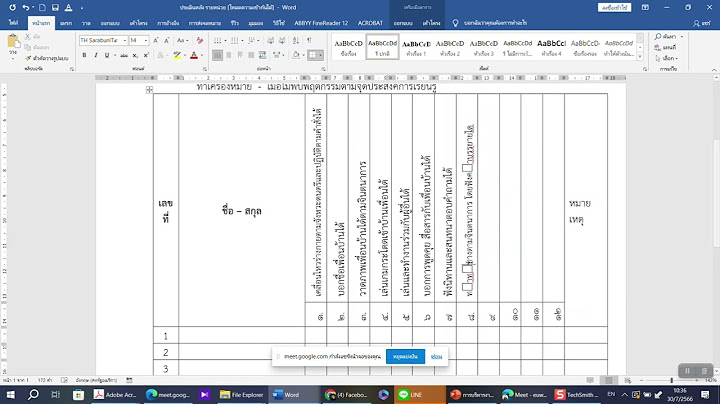
Task: Click the Sort A-Z icon
Action: click(x=296, y=40)
